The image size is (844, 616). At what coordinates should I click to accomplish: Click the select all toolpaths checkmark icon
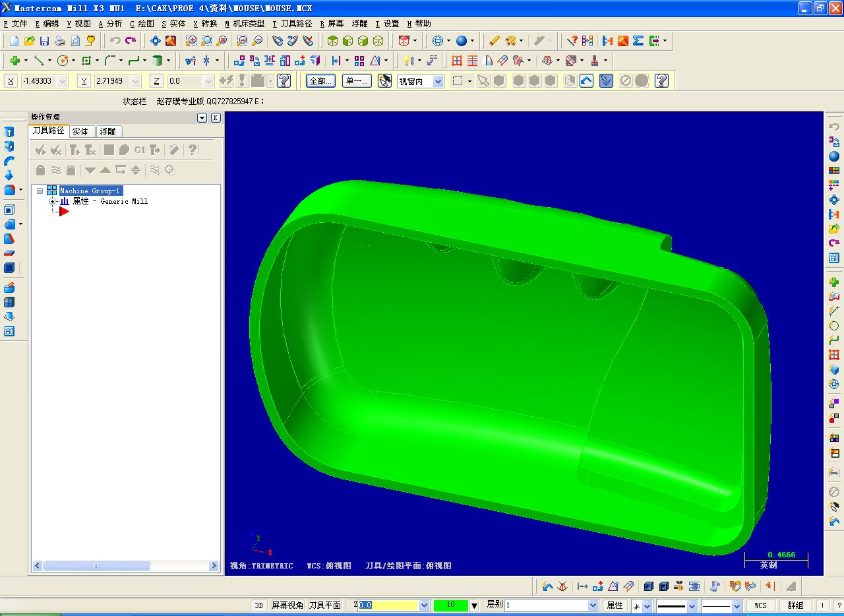coord(41,150)
